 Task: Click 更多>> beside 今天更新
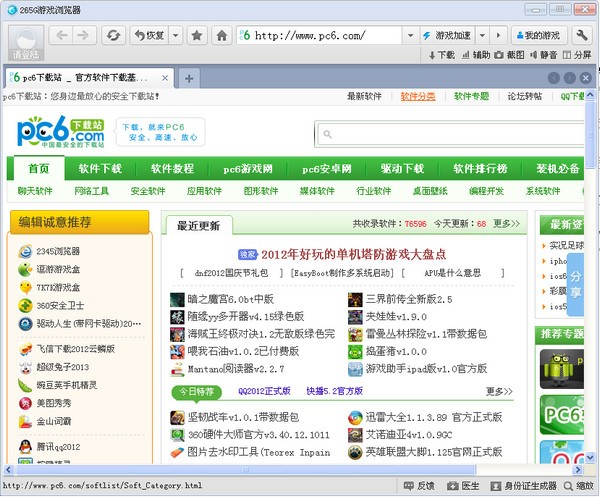[506, 223]
